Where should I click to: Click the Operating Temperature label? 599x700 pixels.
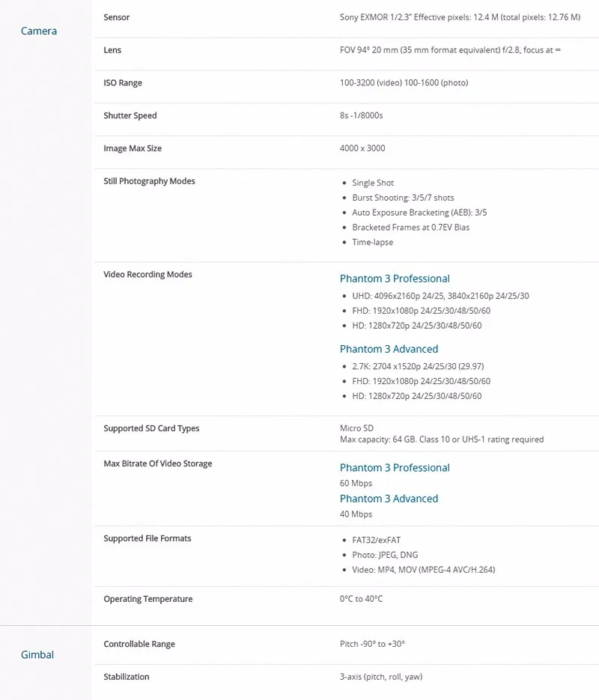[148, 599]
